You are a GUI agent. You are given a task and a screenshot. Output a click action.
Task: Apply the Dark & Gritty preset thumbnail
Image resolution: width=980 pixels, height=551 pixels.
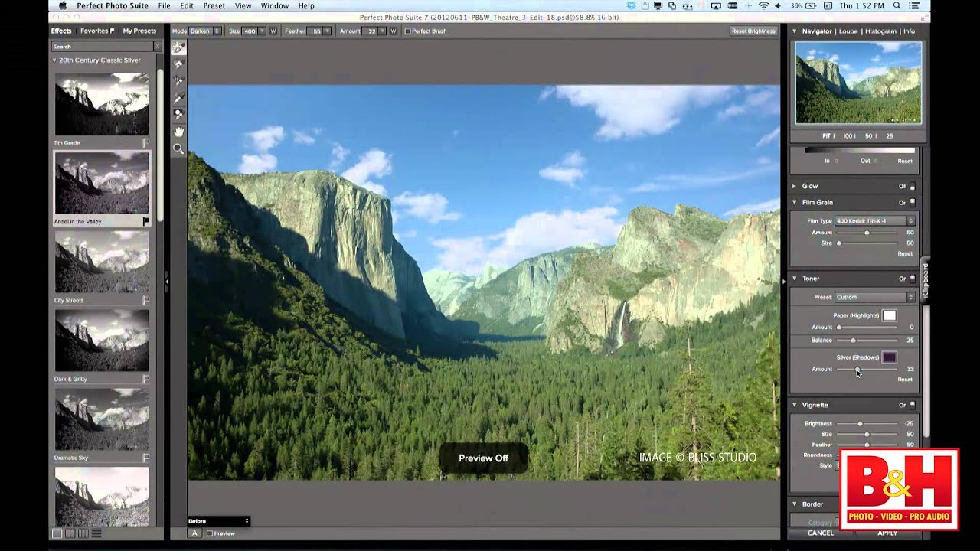click(102, 341)
